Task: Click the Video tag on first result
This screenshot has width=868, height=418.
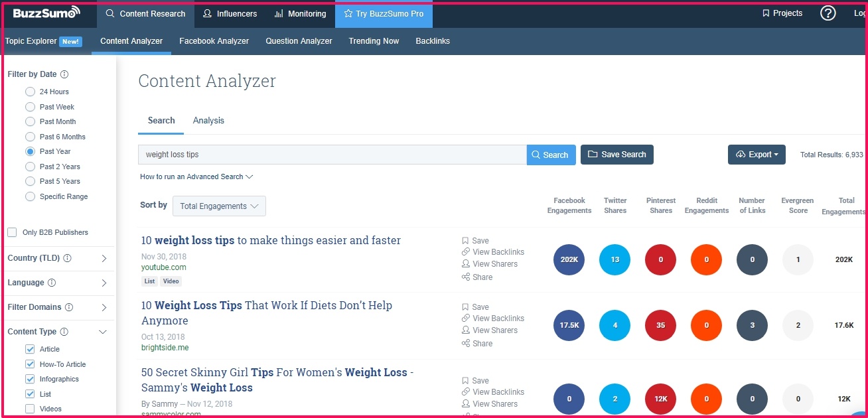Action: 171,281
